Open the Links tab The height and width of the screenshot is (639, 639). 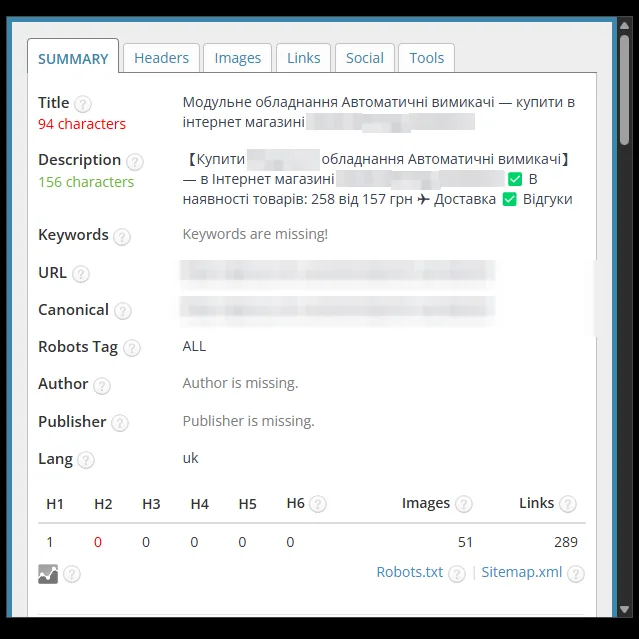tap(304, 58)
